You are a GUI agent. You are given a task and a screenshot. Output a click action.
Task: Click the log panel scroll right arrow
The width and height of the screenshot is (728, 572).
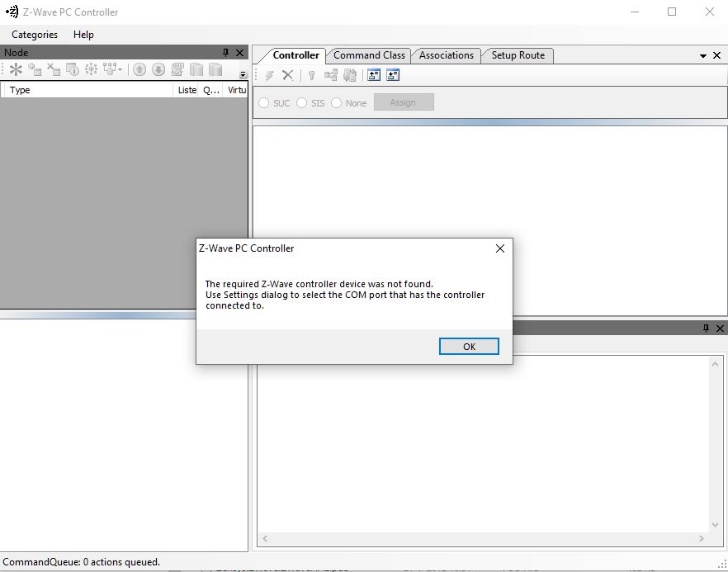pyautogui.click(x=701, y=538)
